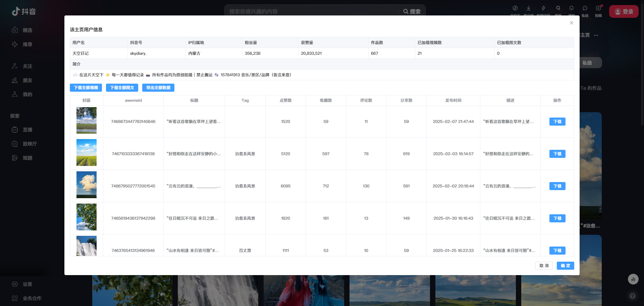Click the search magnifier 搜索 button
This screenshot has height=306, width=644.
(x=412, y=11)
